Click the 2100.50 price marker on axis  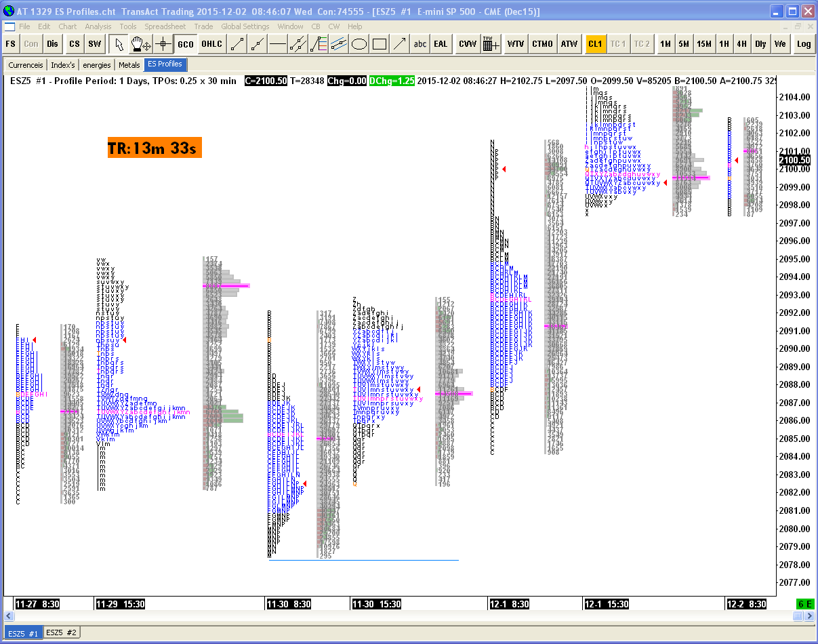pyautogui.click(x=794, y=160)
